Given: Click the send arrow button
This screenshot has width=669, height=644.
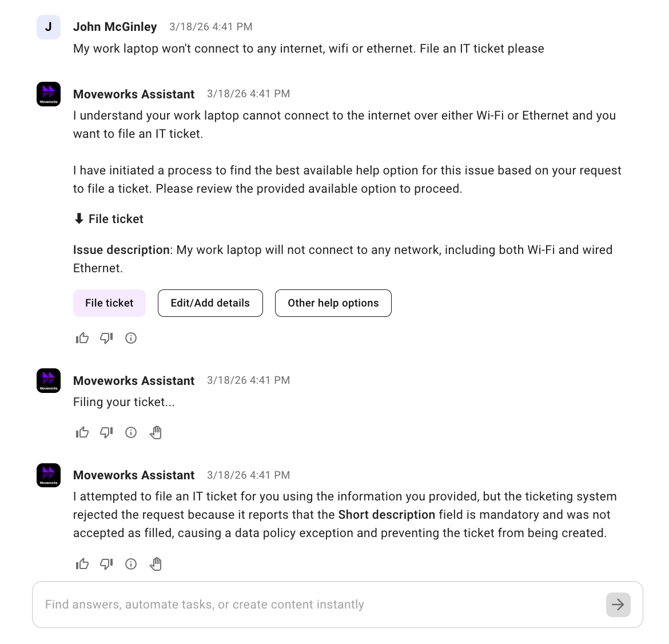Looking at the screenshot, I should point(618,605).
